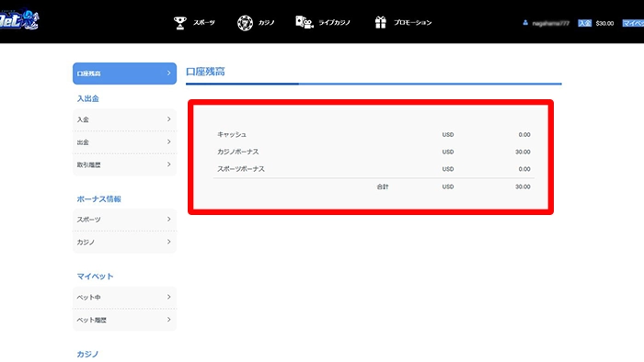Click the スポーツボーナス row label

pos(241,169)
